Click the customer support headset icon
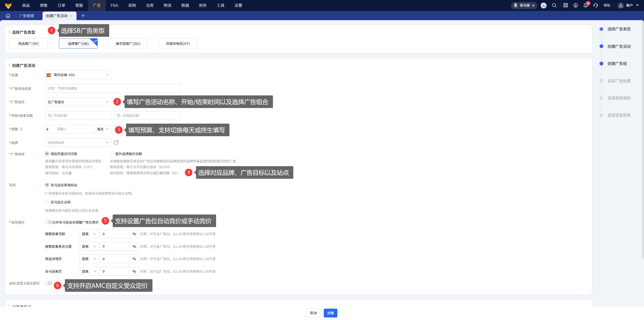This screenshot has width=644, height=320. 595,6
